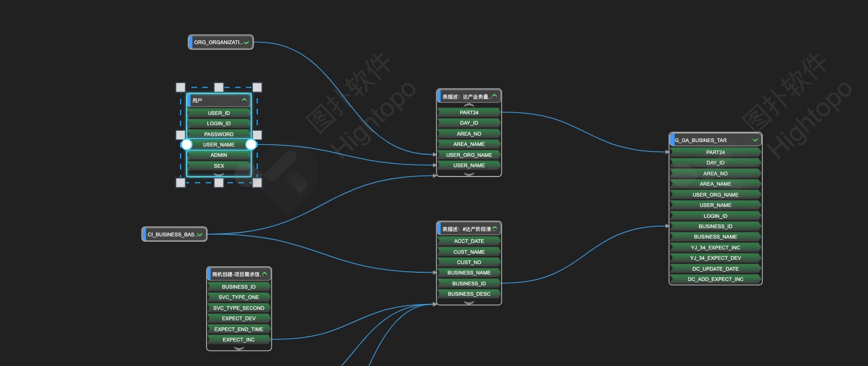The width and height of the screenshot is (868, 366).
Task: Select the DC_ADD_EXPECT_INC field row
Action: [715, 279]
